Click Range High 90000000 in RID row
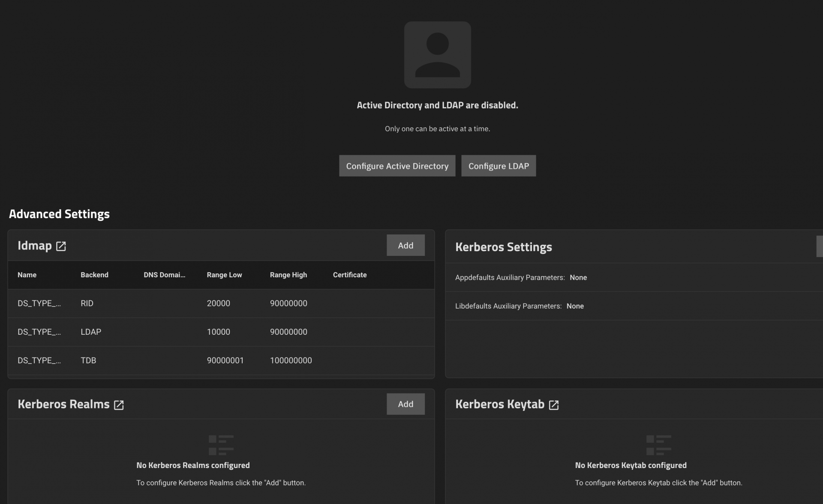Image resolution: width=823 pixels, height=504 pixels. click(288, 303)
